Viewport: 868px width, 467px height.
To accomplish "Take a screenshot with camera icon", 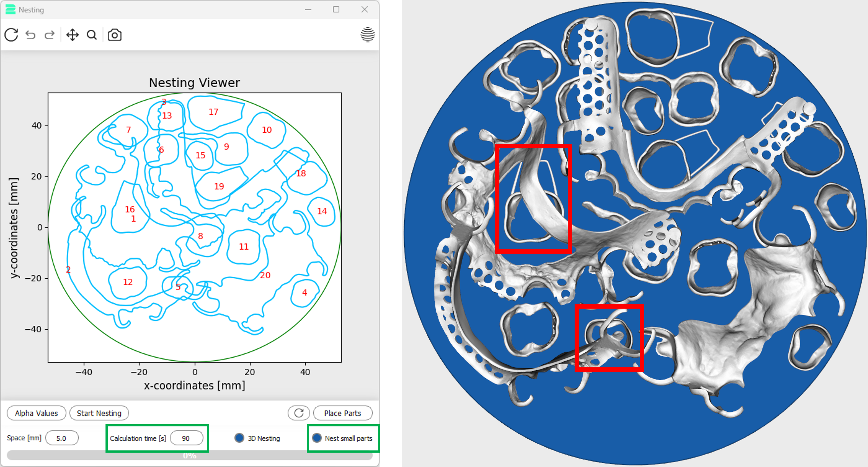I will pyautogui.click(x=115, y=35).
